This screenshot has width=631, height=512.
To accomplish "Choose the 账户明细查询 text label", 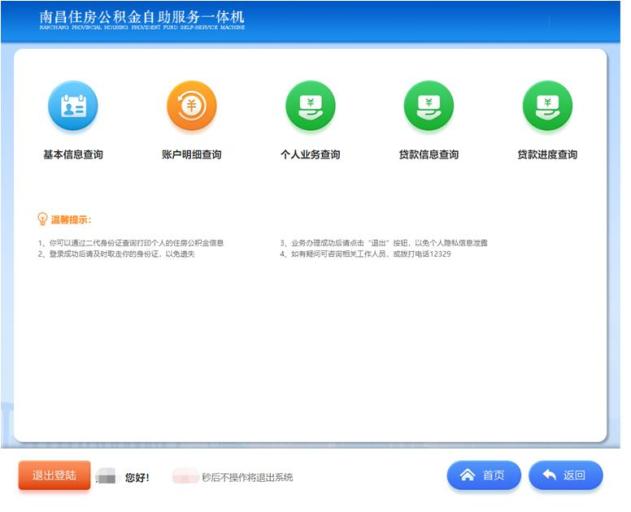I will (191, 155).
